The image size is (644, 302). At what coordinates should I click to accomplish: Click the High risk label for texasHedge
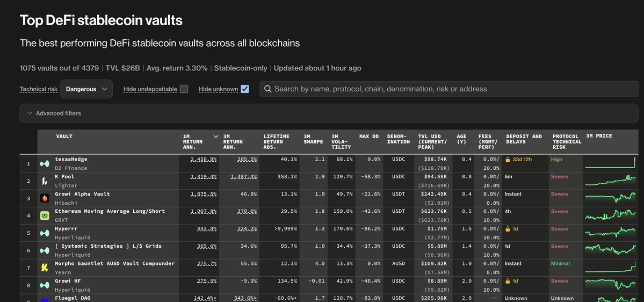(556, 160)
